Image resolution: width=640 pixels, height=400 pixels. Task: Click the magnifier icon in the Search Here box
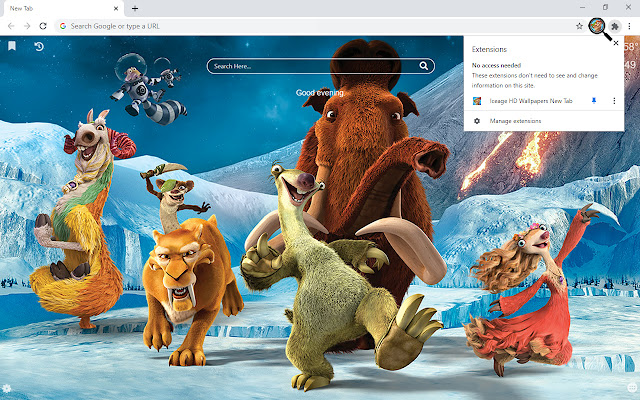tap(423, 66)
